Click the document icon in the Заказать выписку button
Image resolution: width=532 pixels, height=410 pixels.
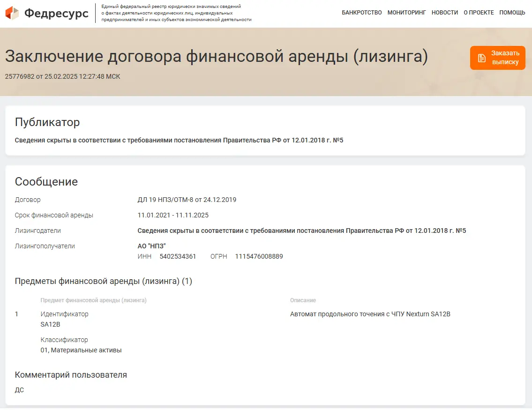pos(481,58)
